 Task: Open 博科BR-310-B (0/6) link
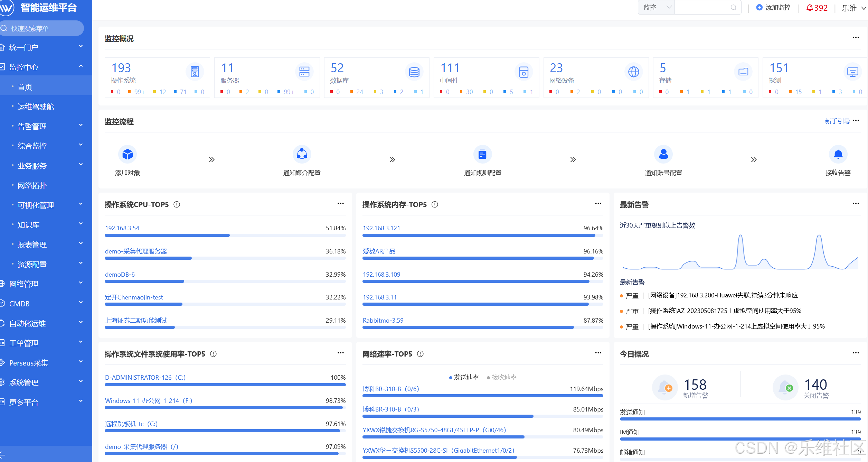(x=391, y=389)
